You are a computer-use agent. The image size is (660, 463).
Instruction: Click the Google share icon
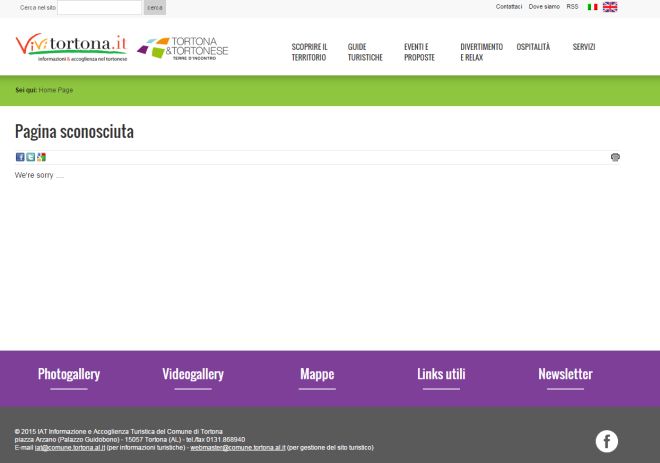click(41, 157)
